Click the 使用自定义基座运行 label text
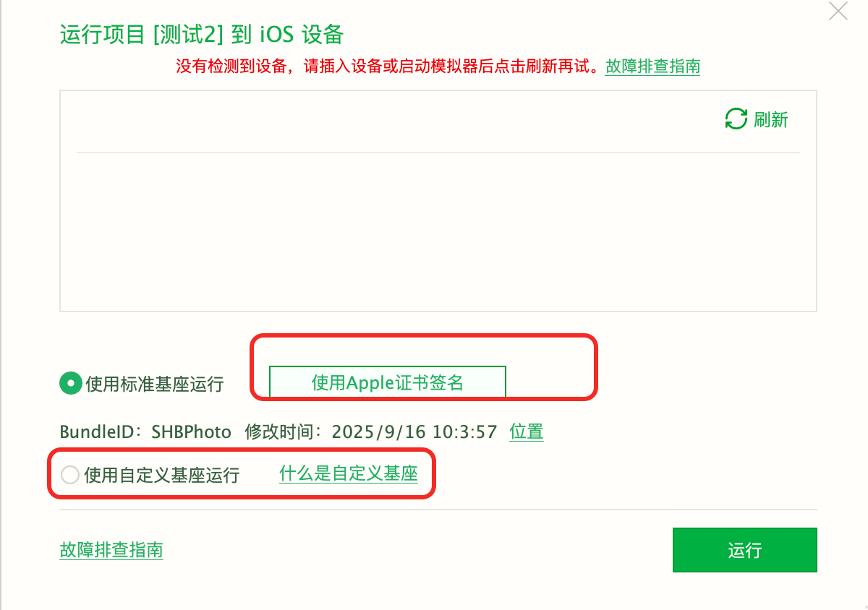 161,475
